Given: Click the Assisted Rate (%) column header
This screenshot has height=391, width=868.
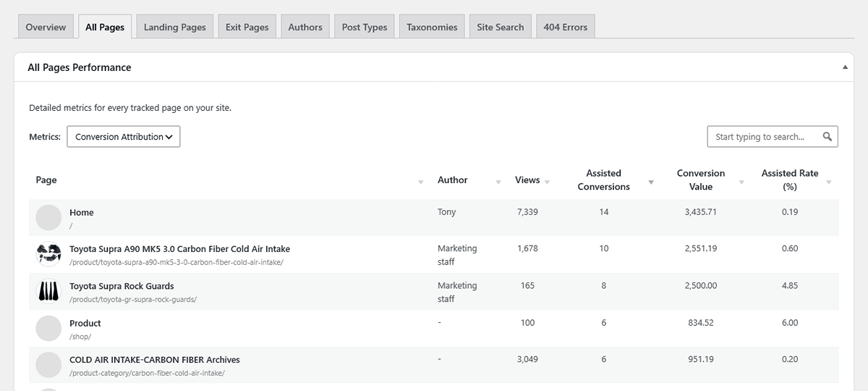Looking at the screenshot, I should click(790, 180).
